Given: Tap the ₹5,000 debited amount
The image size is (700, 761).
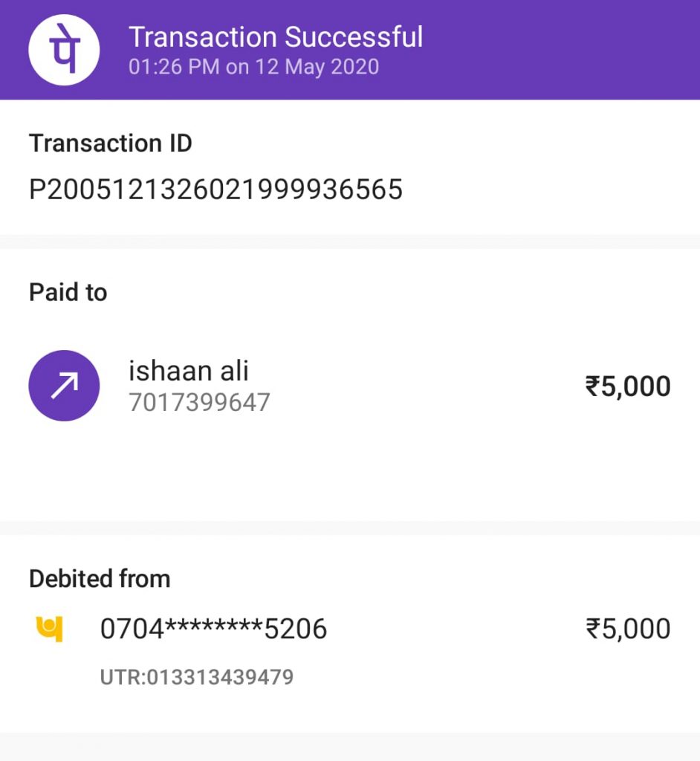Looking at the screenshot, I should (x=628, y=629).
